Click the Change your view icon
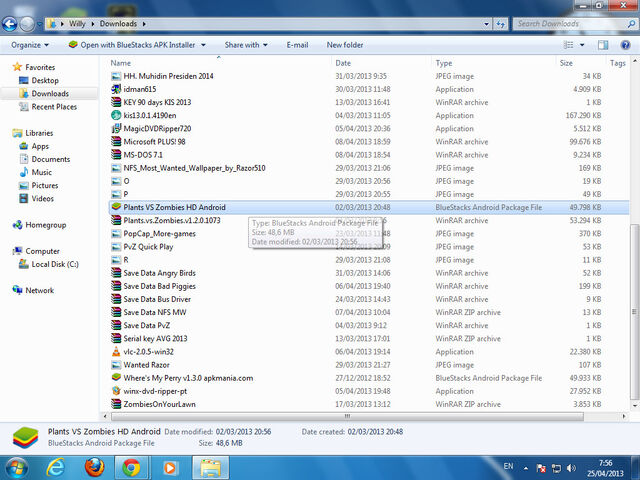 [x=569, y=45]
